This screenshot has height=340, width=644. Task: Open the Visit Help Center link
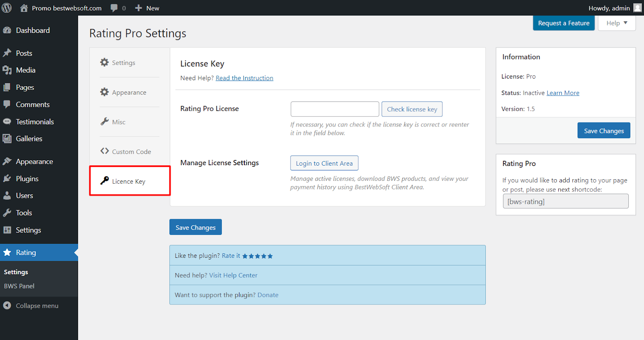click(233, 276)
